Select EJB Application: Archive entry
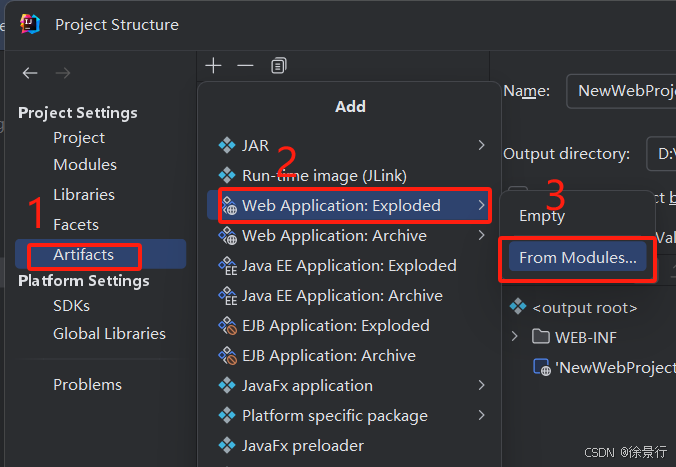This screenshot has height=467, width=676. coord(350,356)
